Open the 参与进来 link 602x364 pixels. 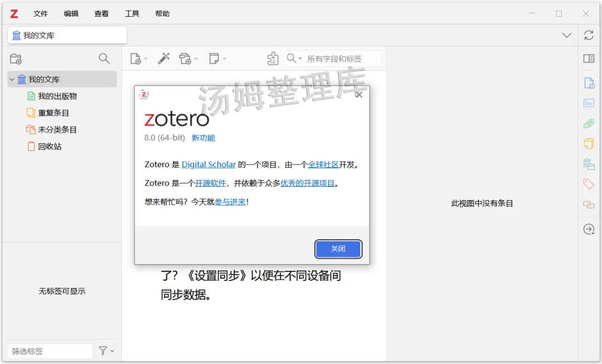(230, 202)
